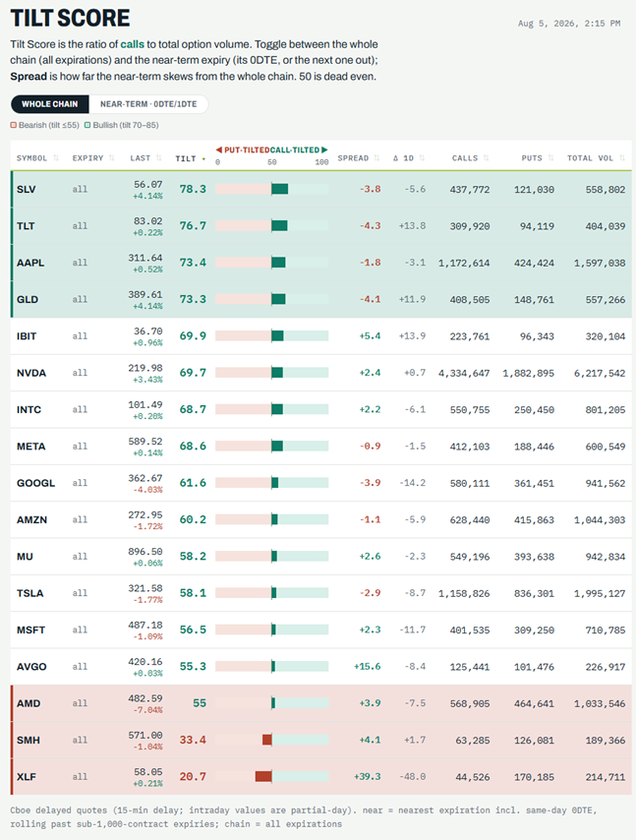The height and width of the screenshot is (840, 636).
Task: Select the XLF tilt bar
Action: pos(272,776)
